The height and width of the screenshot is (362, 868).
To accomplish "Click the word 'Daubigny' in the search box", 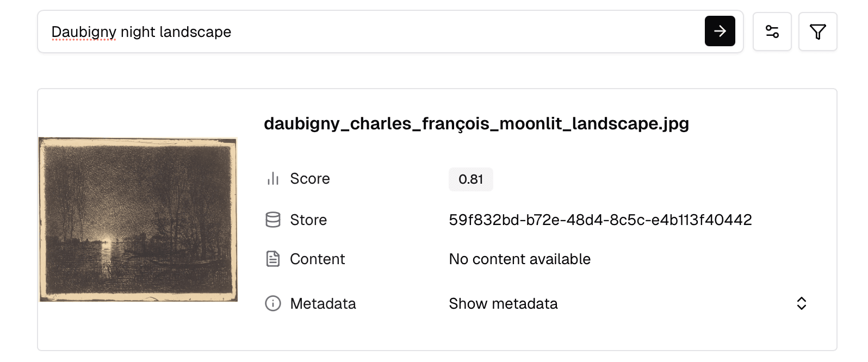I will (84, 32).
